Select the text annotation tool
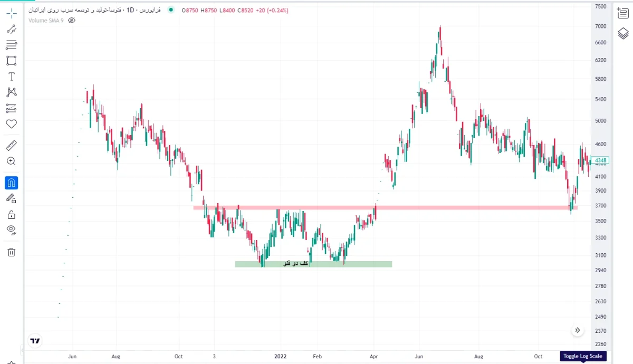The width and height of the screenshot is (633, 364). point(12,76)
